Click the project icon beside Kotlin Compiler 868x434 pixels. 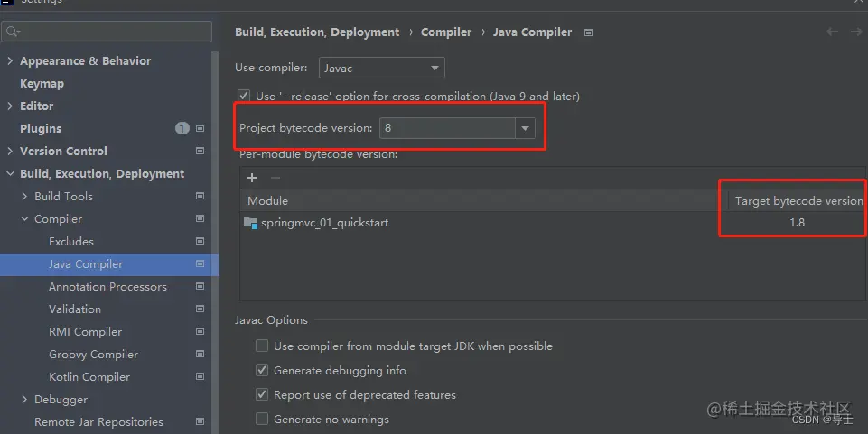pyautogui.click(x=200, y=376)
